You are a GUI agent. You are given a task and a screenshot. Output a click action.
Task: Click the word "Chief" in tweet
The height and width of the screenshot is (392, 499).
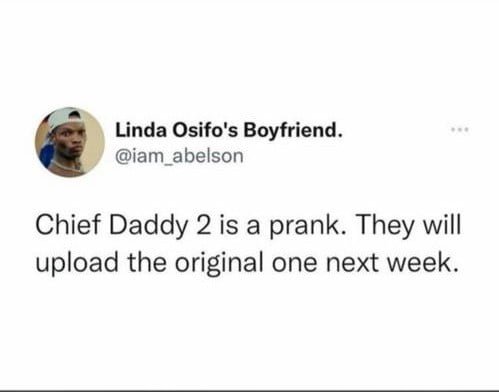click(x=68, y=225)
